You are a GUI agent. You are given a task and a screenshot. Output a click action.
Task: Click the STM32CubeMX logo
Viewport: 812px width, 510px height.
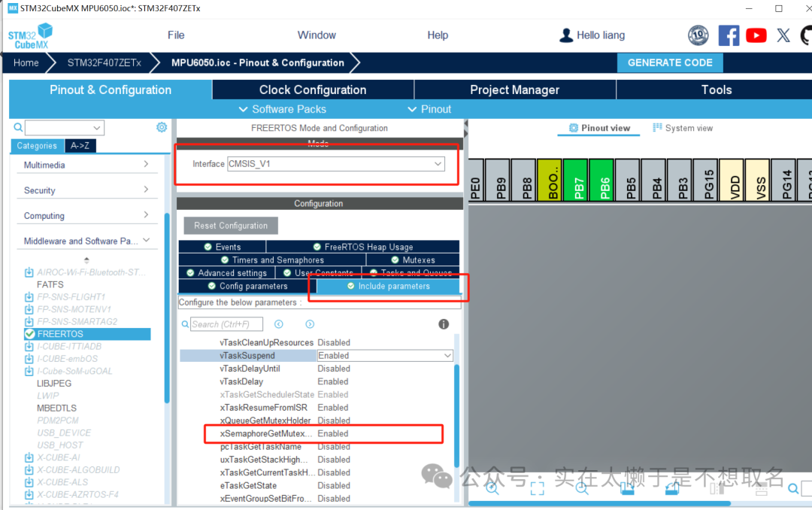(x=30, y=36)
